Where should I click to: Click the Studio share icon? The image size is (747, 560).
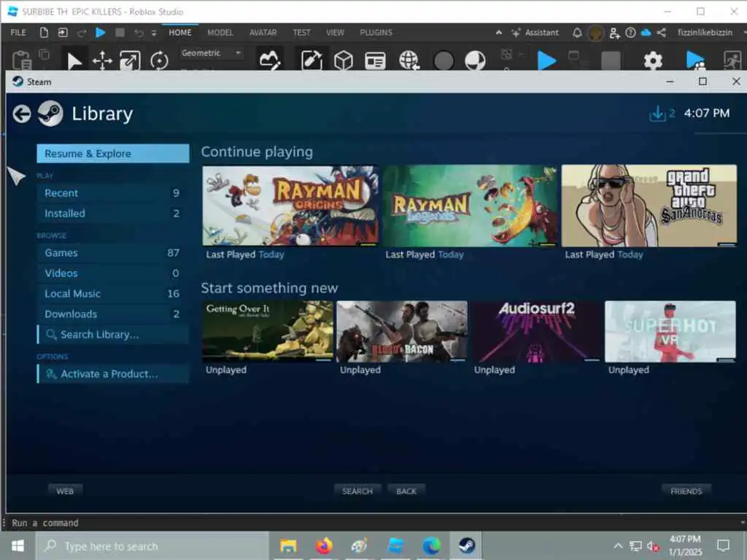(x=661, y=32)
